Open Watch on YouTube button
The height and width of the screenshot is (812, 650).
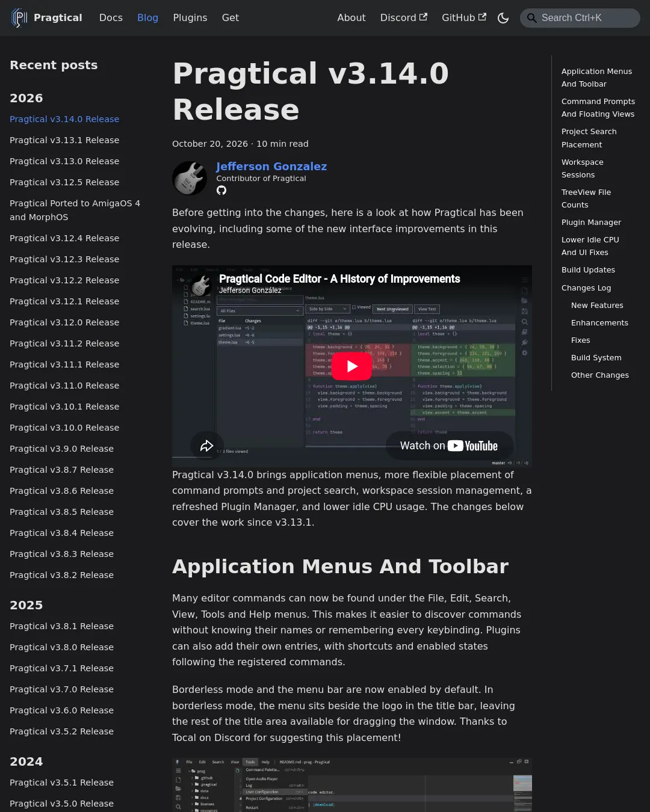(x=449, y=446)
